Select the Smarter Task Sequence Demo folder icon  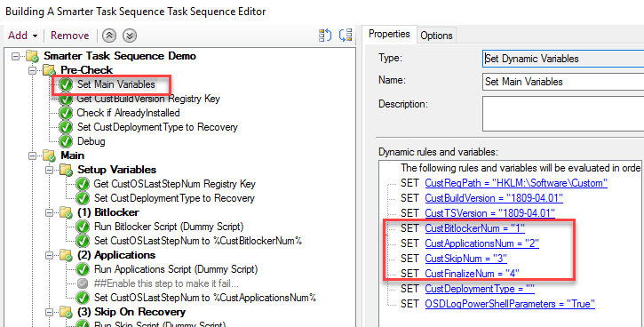click(33, 56)
